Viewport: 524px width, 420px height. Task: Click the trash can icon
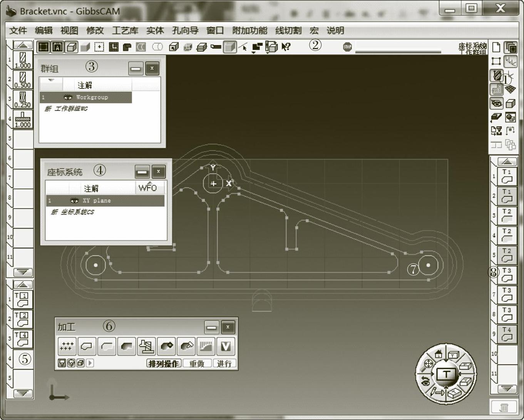point(504,407)
